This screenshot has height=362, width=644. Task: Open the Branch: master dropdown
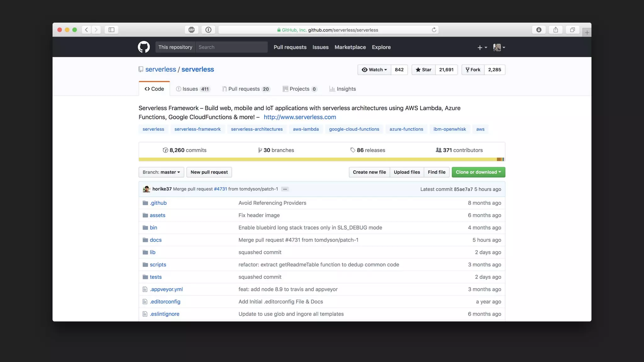coord(161,172)
